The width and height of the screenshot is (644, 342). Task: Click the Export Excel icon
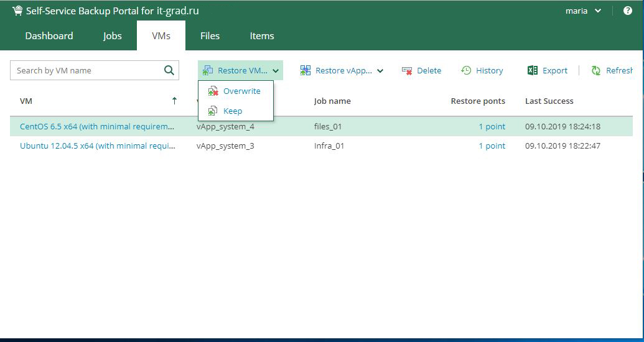coord(533,71)
